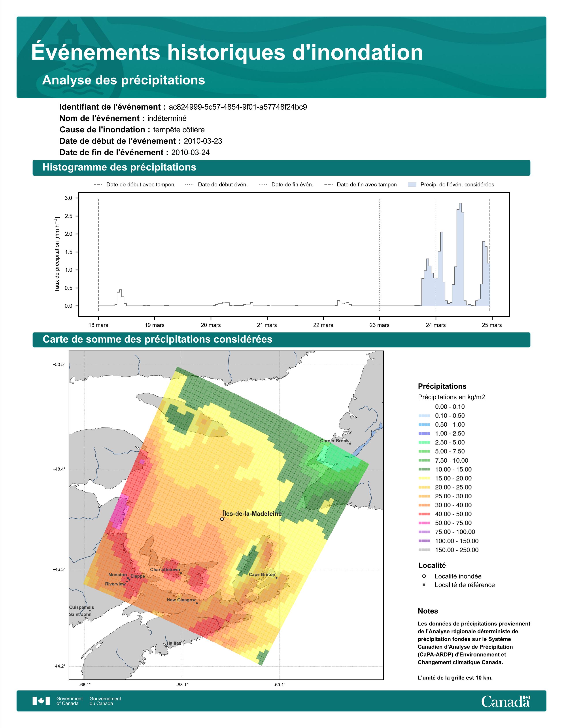The height and width of the screenshot is (728, 563).
Task: Click the 50.00 - 75.00 legend swatch
Action: click(424, 523)
